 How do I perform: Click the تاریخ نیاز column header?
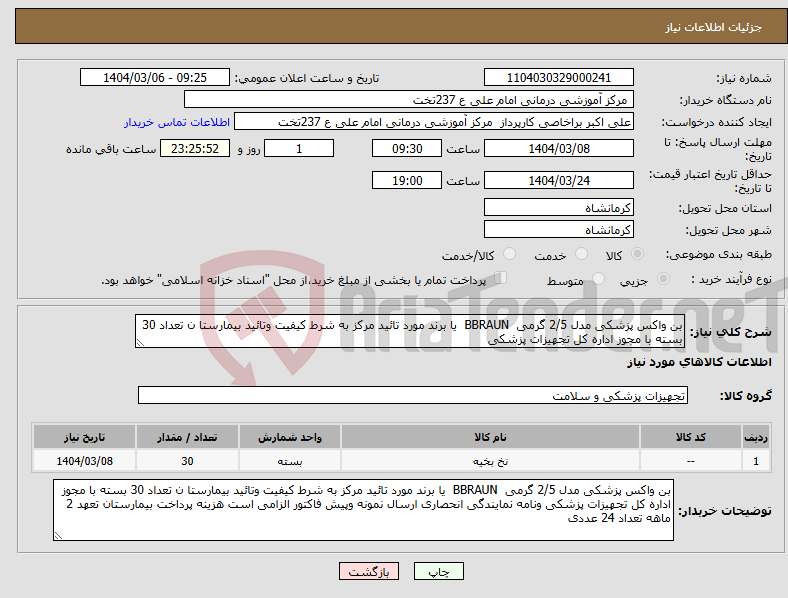(x=84, y=437)
